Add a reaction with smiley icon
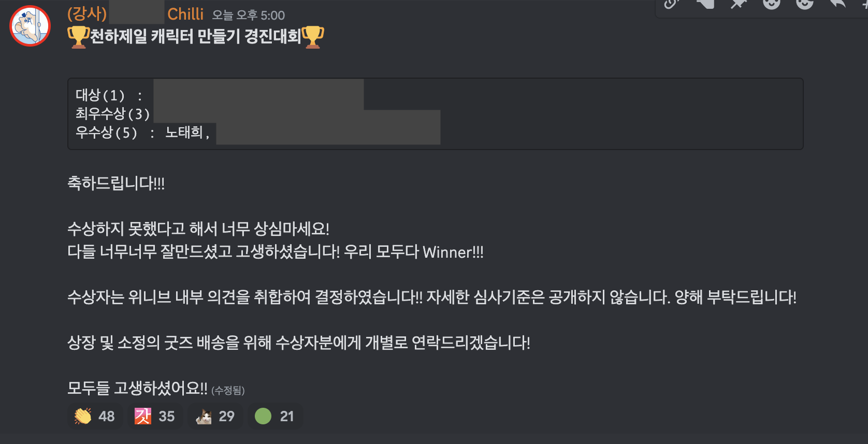 point(771,3)
